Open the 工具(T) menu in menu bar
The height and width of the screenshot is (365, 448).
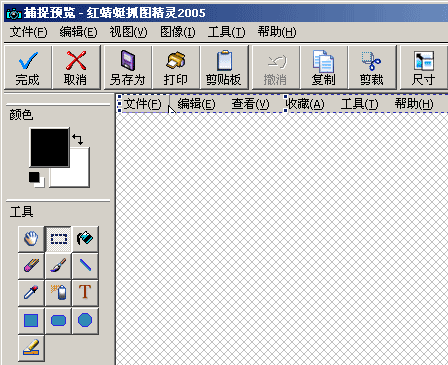227,32
